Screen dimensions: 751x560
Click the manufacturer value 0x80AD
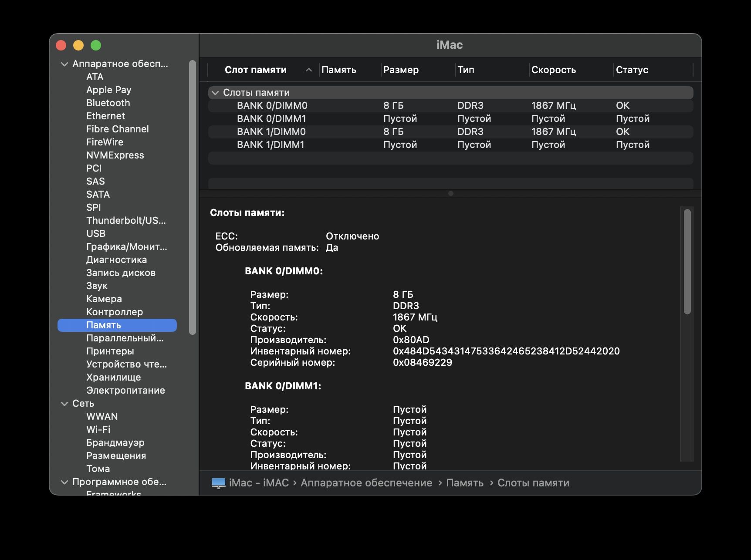tap(411, 340)
